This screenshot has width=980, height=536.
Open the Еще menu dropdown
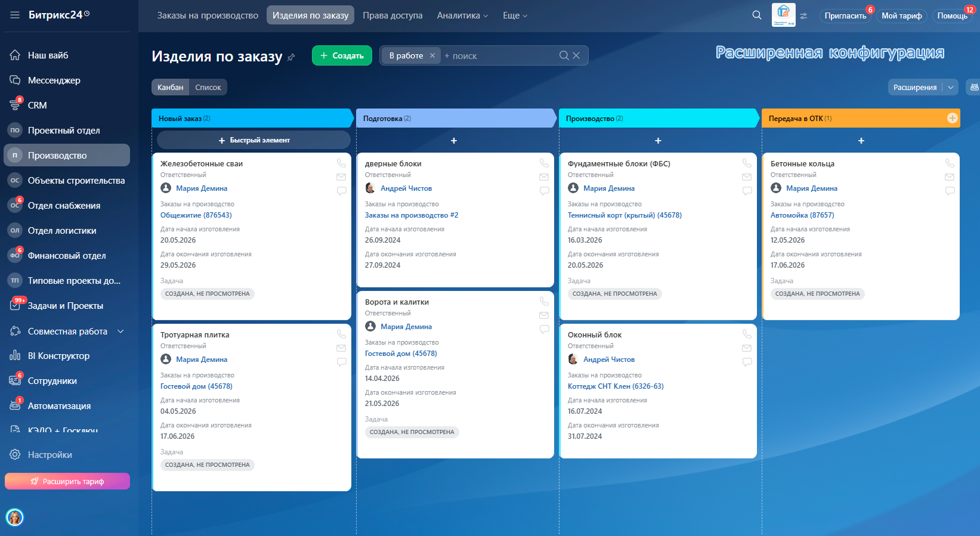[x=515, y=16]
